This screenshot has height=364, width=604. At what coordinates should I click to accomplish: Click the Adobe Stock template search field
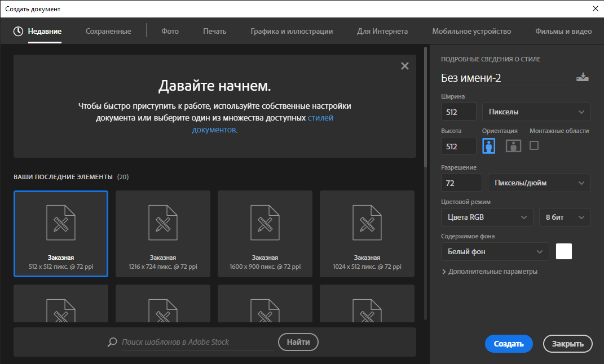coord(197,341)
